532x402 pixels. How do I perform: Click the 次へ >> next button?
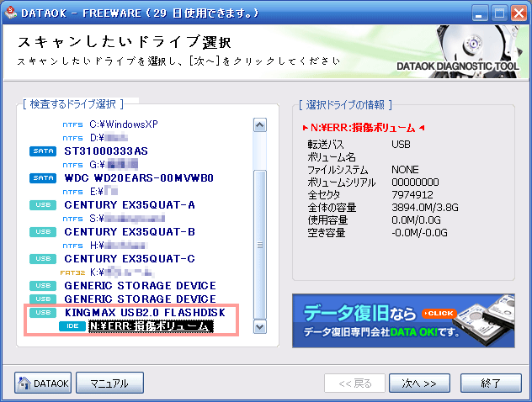[x=419, y=383]
